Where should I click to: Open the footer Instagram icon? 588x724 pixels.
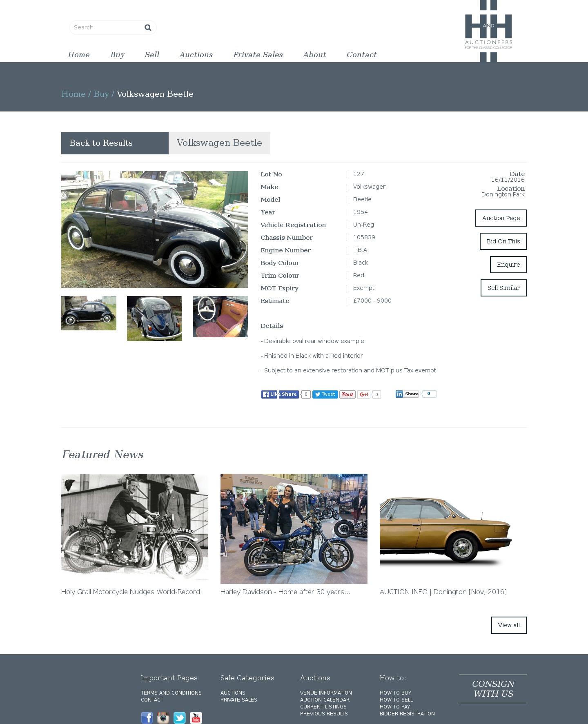coord(163,717)
